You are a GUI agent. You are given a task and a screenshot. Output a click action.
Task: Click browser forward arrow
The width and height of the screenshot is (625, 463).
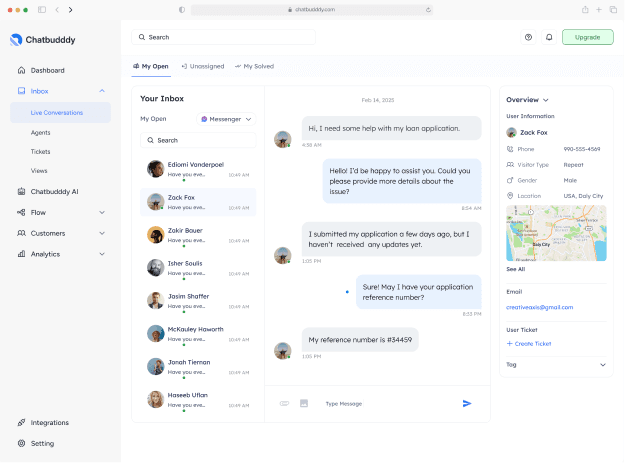(x=71, y=10)
